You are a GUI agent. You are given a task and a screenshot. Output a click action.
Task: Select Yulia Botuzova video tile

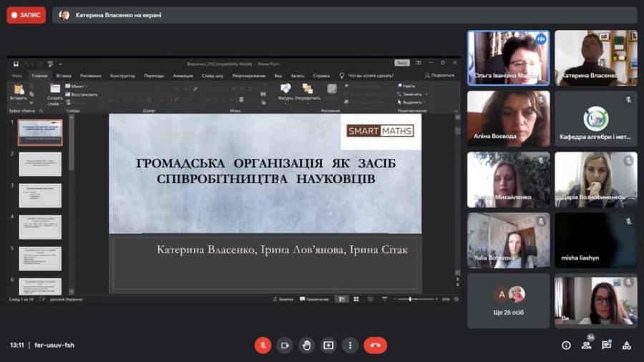click(x=509, y=240)
